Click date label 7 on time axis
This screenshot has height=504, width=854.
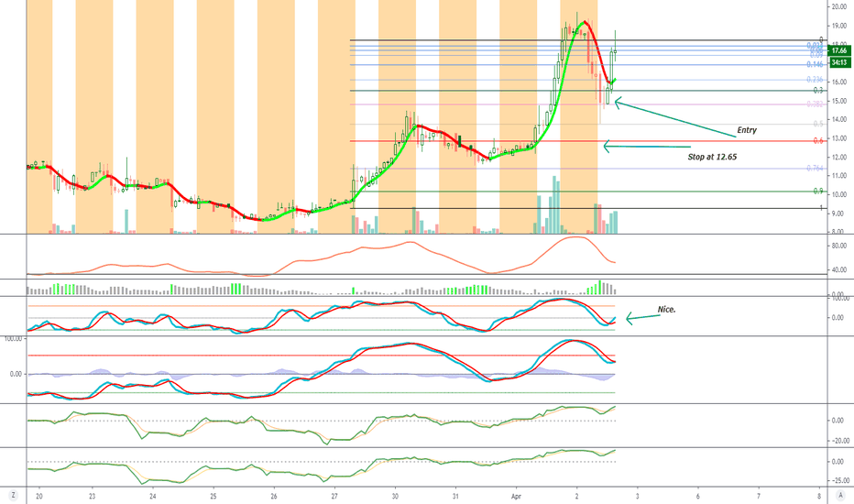point(759,497)
